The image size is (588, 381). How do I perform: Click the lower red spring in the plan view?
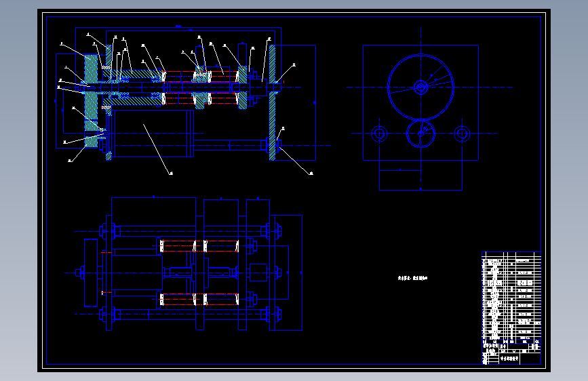coord(199,299)
